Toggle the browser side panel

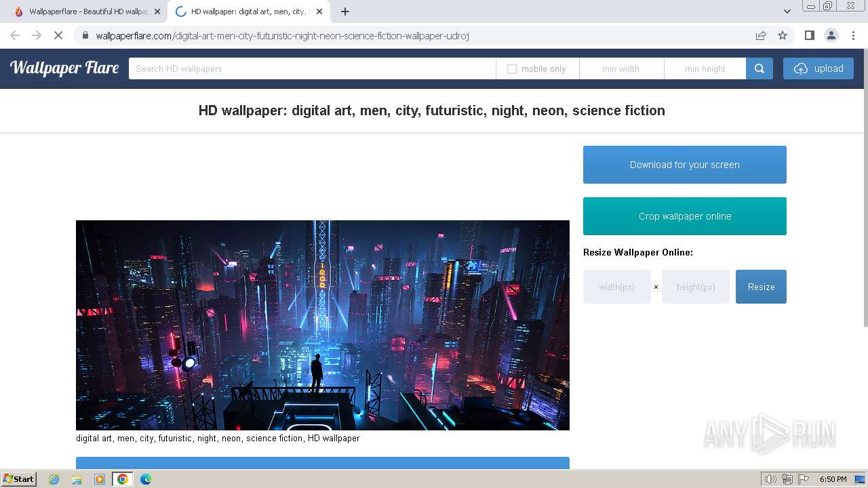pos(809,35)
